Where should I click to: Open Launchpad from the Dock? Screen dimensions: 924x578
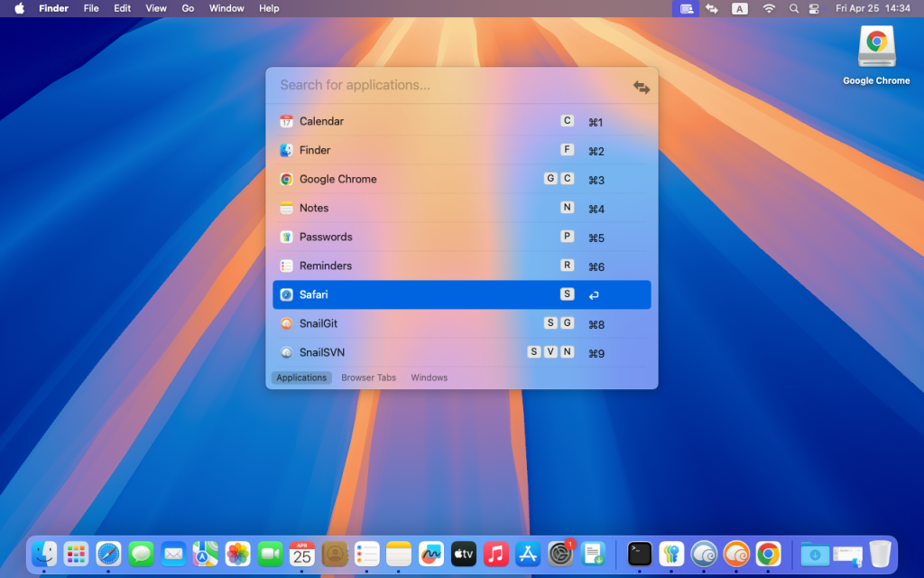point(76,555)
